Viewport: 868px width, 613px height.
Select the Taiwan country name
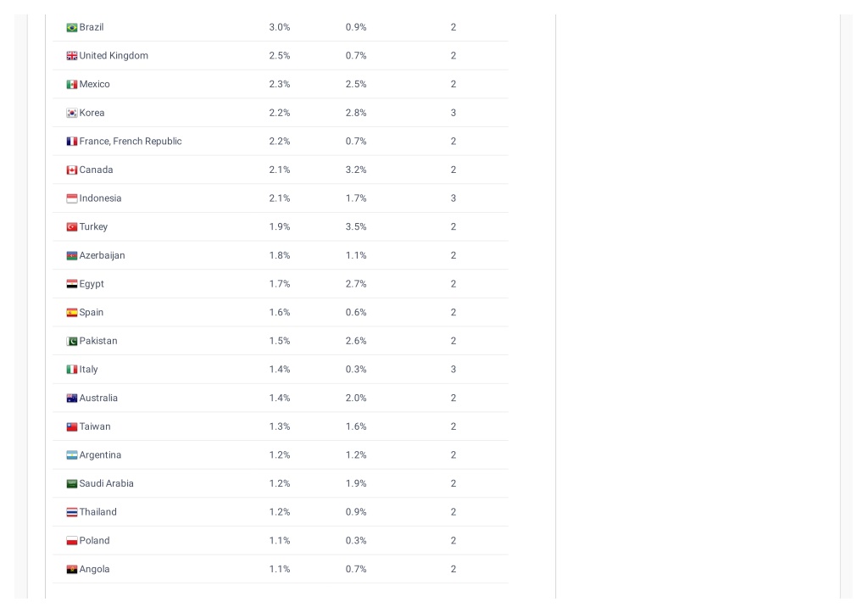95,426
